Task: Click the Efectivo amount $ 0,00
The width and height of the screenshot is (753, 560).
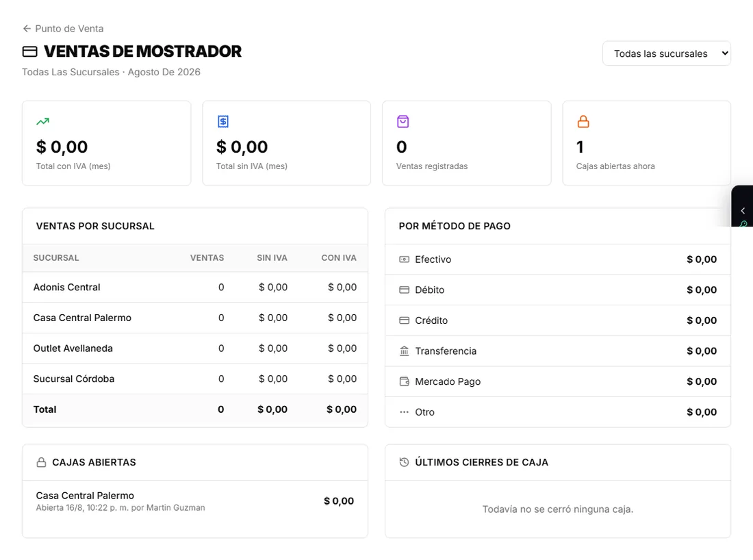Action: 702,259
